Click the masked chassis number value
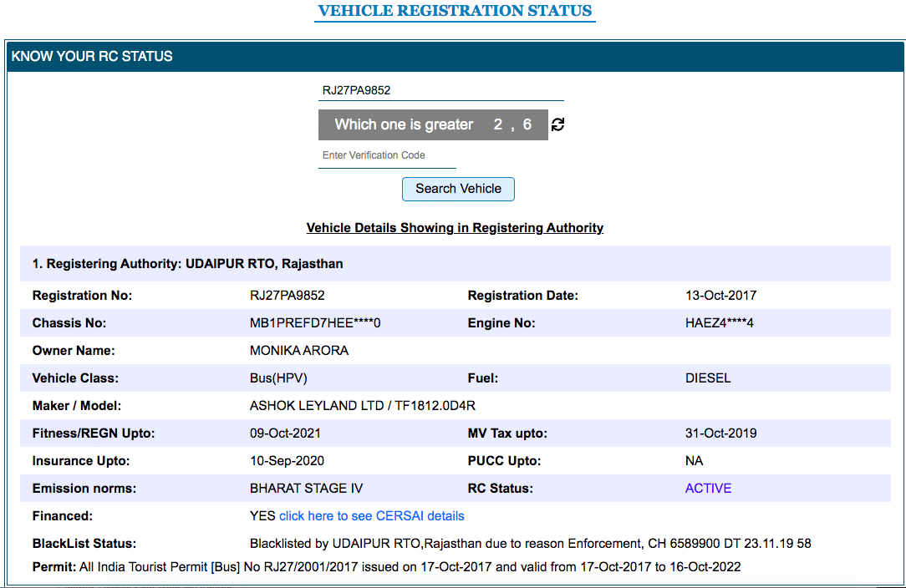Viewport: 906px width, 588px height. coord(315,323)
